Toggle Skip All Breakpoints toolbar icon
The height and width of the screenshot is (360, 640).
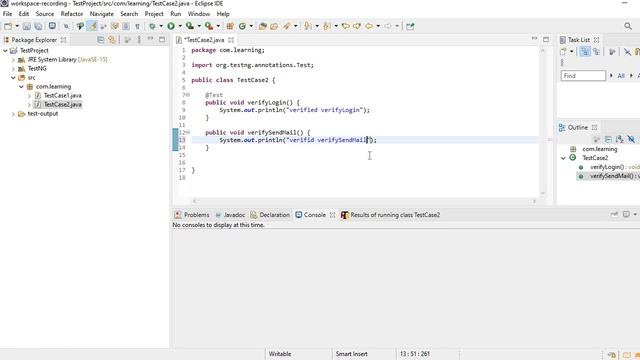coord(66,26)
